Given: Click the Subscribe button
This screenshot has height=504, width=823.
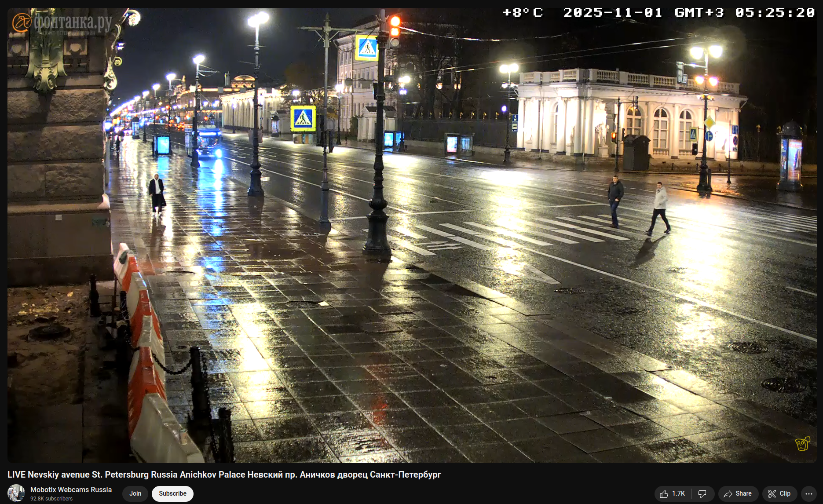Looking at the screenshot, I should pyautogui.click(x=172, y=493).
